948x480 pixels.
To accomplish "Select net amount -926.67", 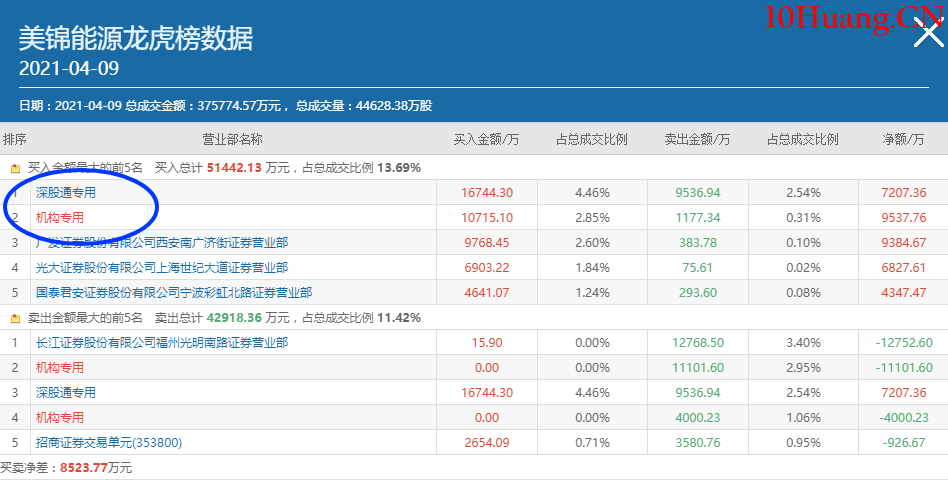I will point(904,443).
